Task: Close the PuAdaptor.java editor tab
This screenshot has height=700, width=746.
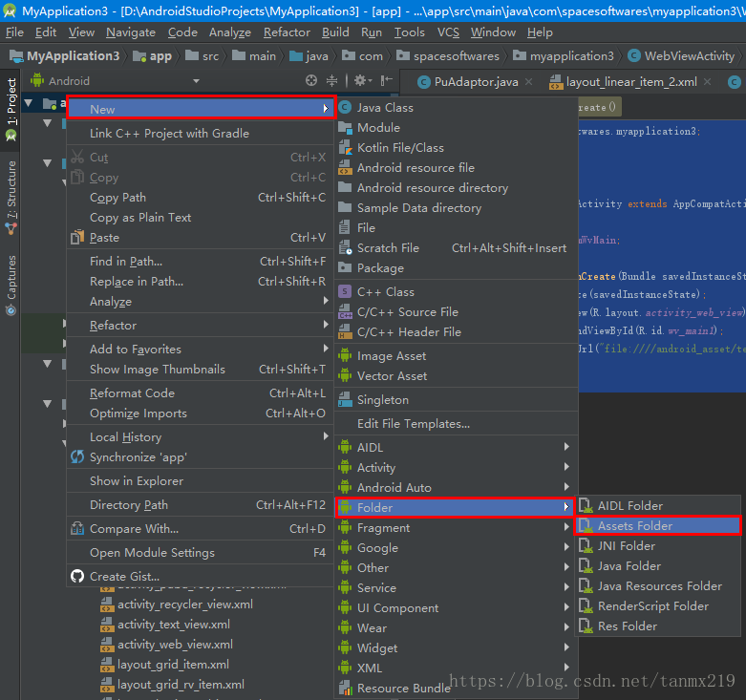Action: pos(528,82)
